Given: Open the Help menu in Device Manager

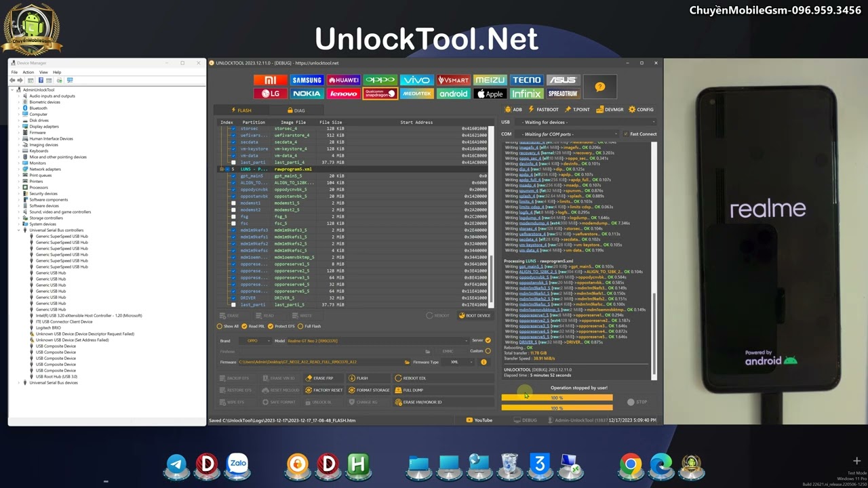Looking at the screenshot, I should coord(57,72).
